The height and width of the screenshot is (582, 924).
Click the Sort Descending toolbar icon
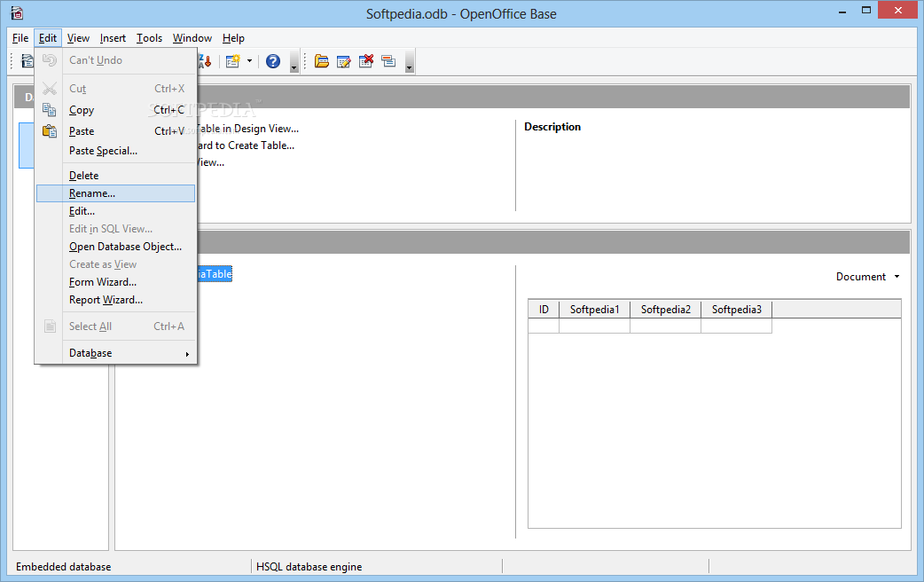[x=205, y=60]
